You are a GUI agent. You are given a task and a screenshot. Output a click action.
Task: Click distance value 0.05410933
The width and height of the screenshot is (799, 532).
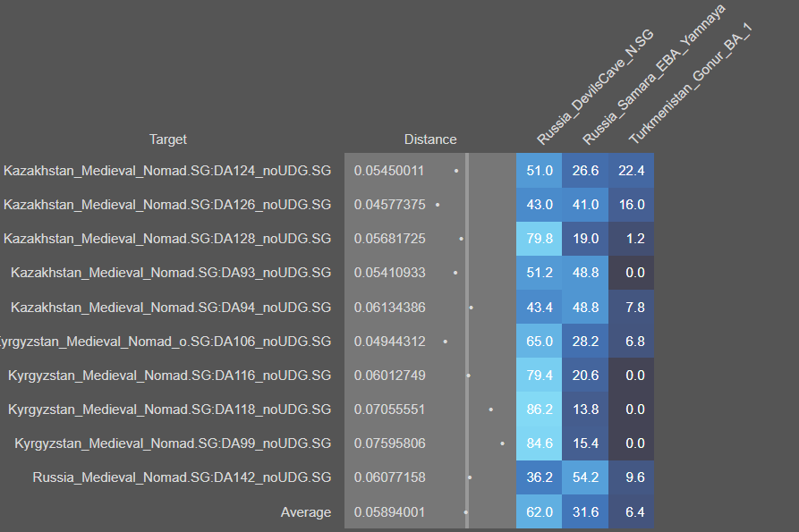pyautogui.click(x=389, y=273)
